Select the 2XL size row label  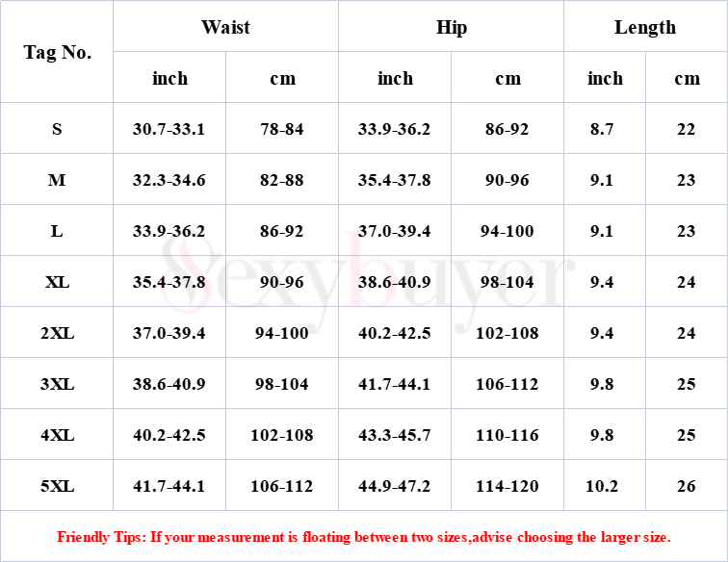[x=57, y=333]
